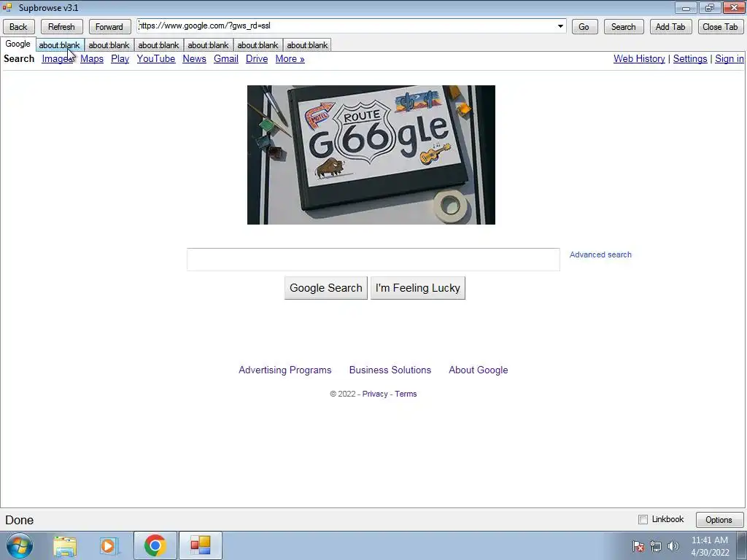
Task: Launch Windows Media Player from the taskbar
Action: [109, 545]
